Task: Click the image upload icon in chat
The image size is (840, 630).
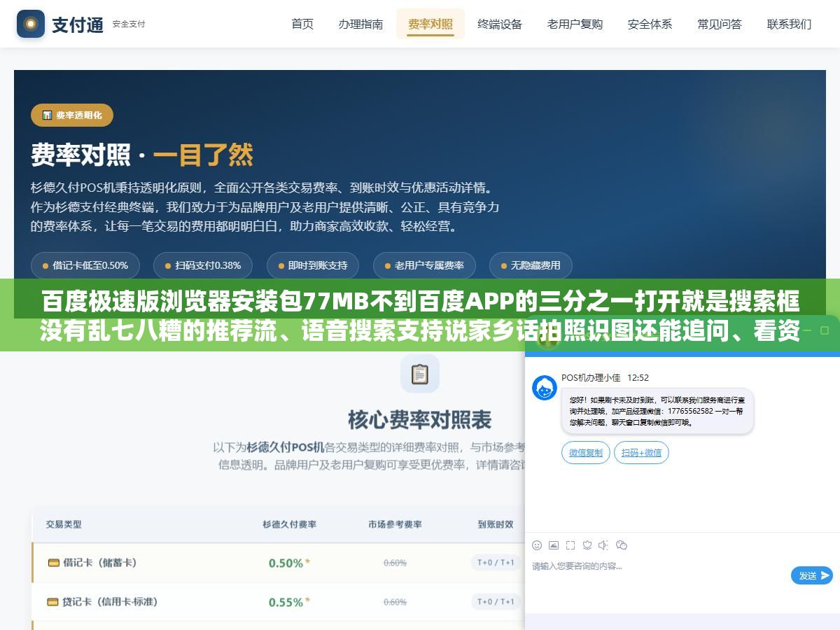Action: [x=554, y=545]
